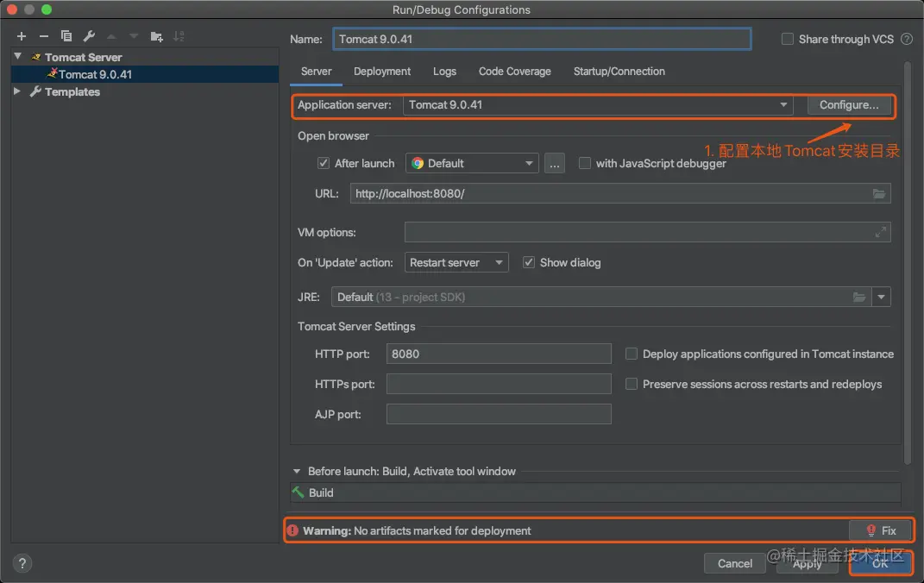Click the help question mark icon beside Share through VCS
The width and height of the screenshot is (924, 583).
coord(907,39)
